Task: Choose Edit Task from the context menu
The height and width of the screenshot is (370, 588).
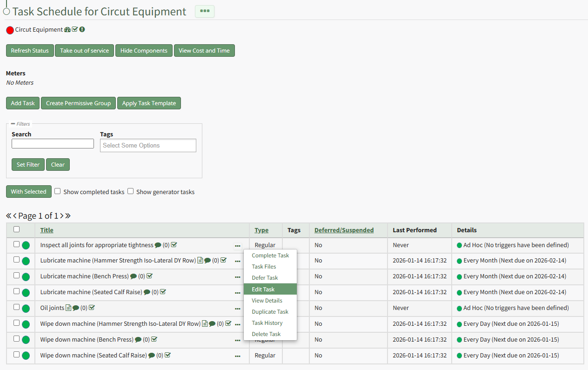Action: [x=263, y=289]
